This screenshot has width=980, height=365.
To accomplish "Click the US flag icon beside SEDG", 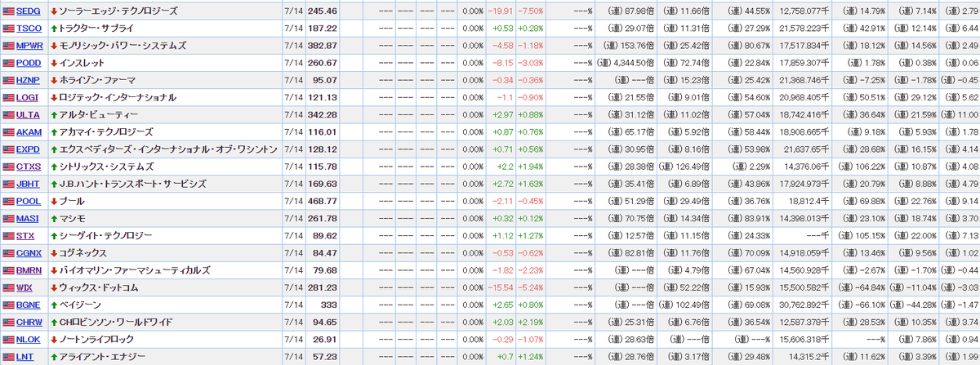I will pyautogui.click(x=8, y=11).
